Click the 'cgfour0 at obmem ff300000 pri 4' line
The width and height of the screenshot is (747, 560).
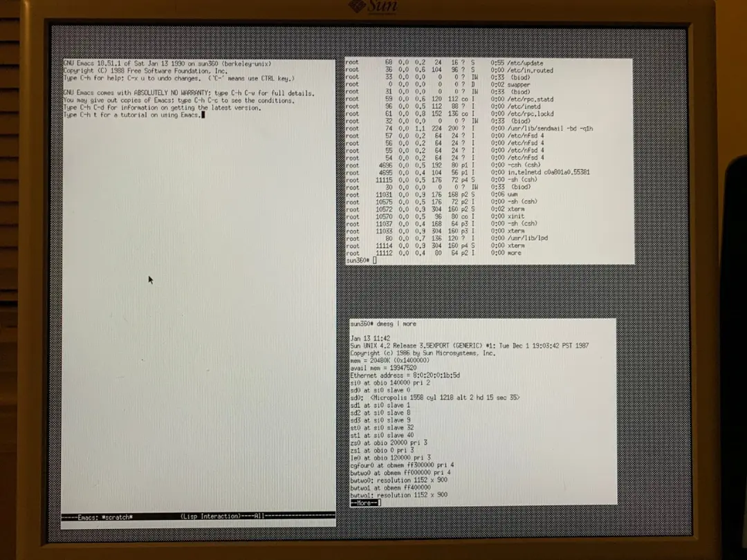point(402,465)
